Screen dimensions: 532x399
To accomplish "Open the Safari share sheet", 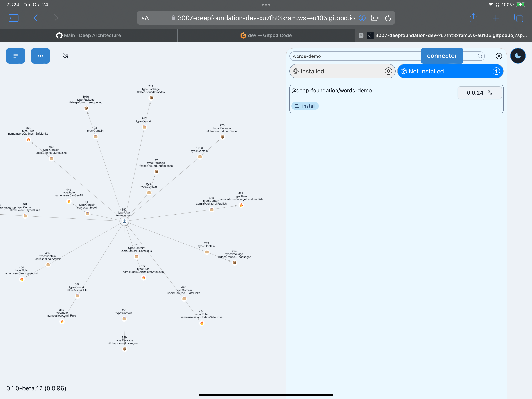I will pyautogui.click(x=473, y=18).
